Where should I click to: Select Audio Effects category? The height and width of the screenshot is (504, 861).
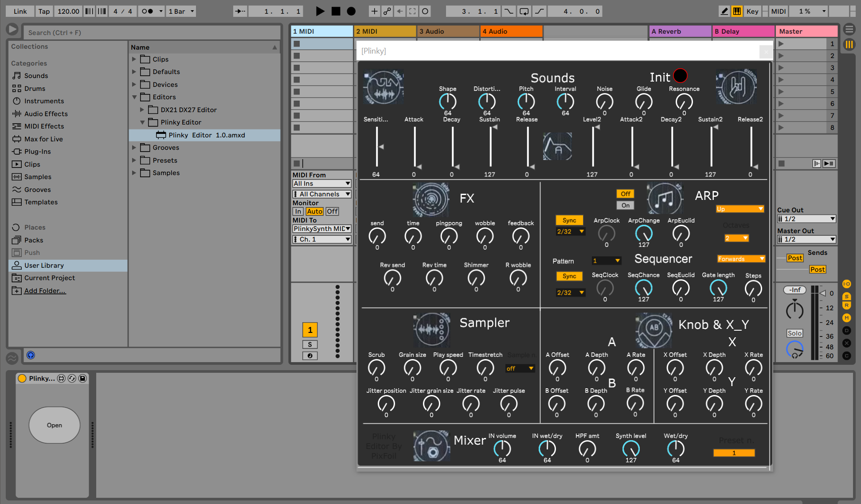click(46, 114)
